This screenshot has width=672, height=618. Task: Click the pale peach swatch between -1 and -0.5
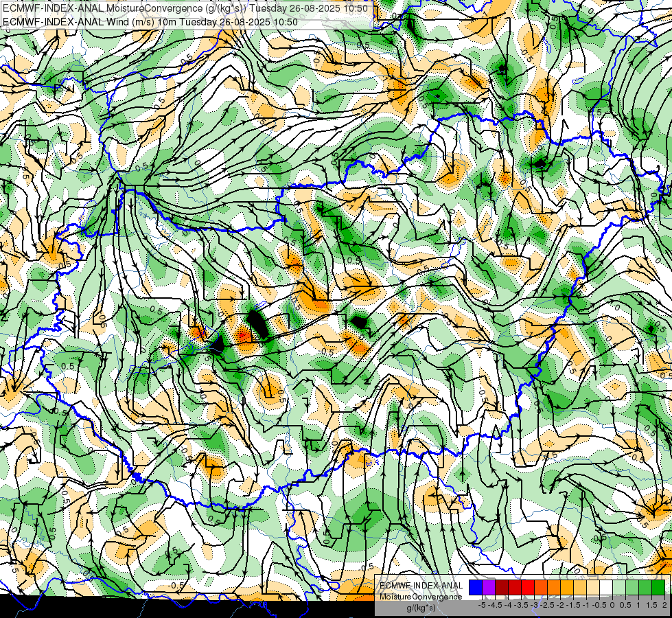coord(592,587)
